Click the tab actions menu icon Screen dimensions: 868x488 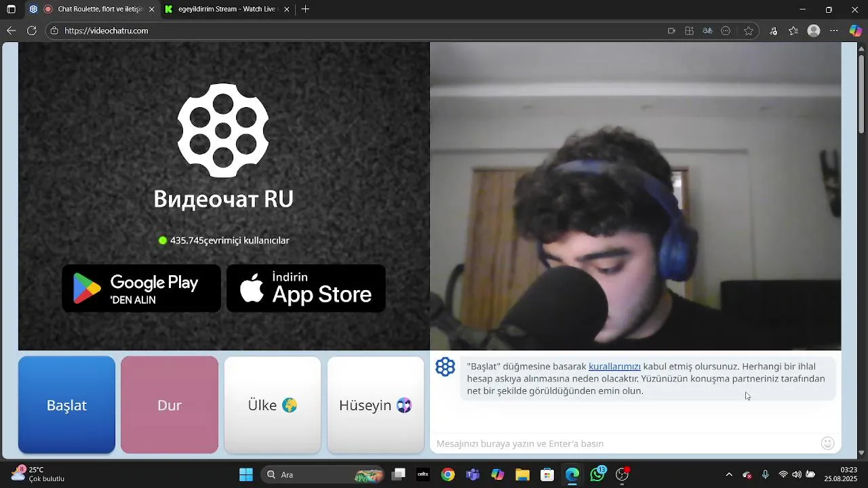(11, 9)
